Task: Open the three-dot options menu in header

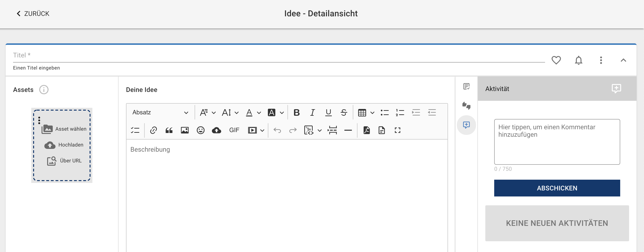Action: pos(601,60)
